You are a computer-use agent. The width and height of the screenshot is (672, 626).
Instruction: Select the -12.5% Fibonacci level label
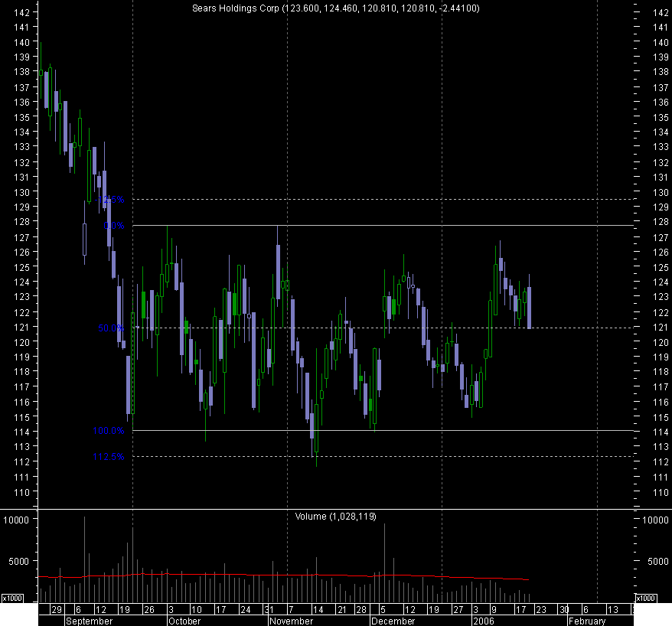[x=110, y=200]
